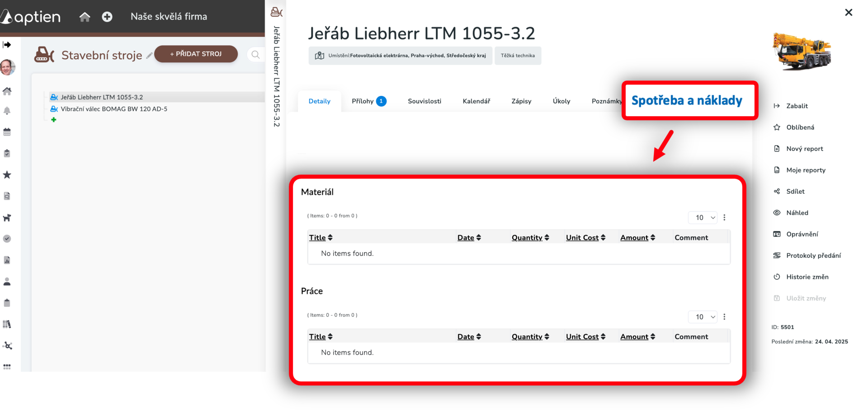Open Materiál table three-dot options menu
868x413 pixels.
click(724, 217)
